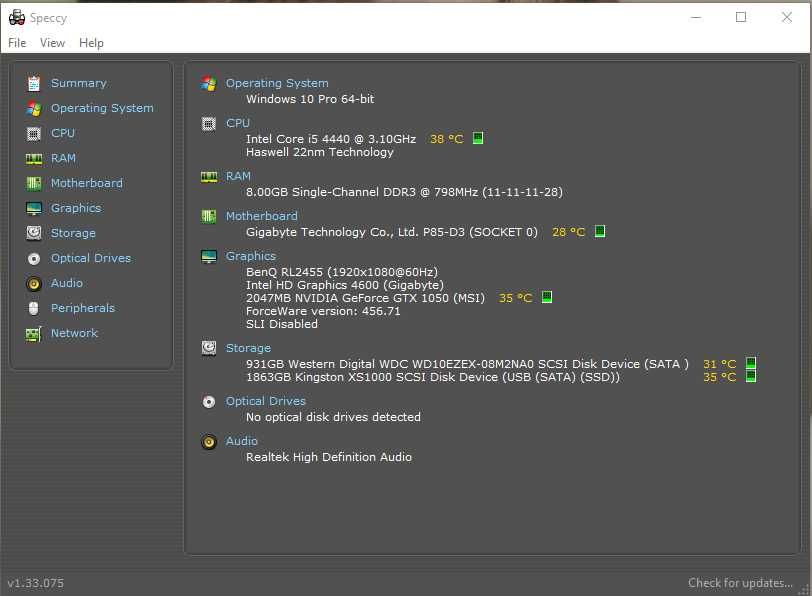The width and height of the screenshot is (812, 596).
Task: Click the speaker icon beside Audio heading
Action: (209, 442)
